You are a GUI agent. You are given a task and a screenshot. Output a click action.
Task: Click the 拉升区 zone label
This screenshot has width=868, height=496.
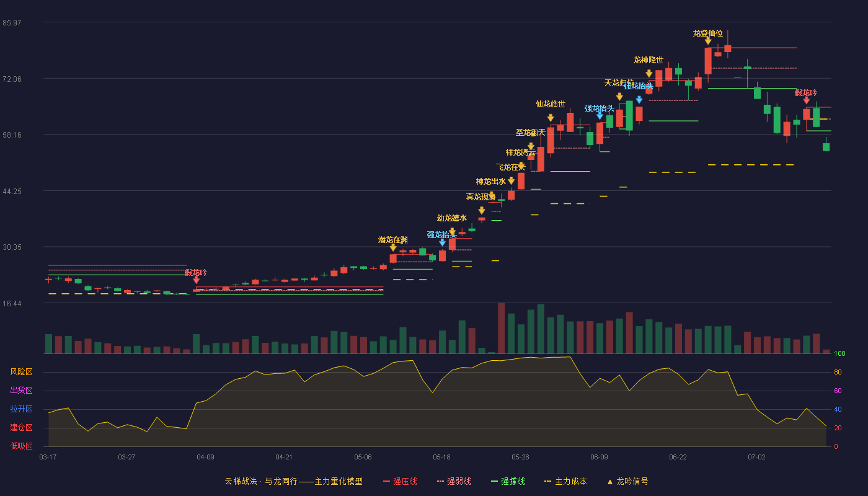tap(21, 409)
